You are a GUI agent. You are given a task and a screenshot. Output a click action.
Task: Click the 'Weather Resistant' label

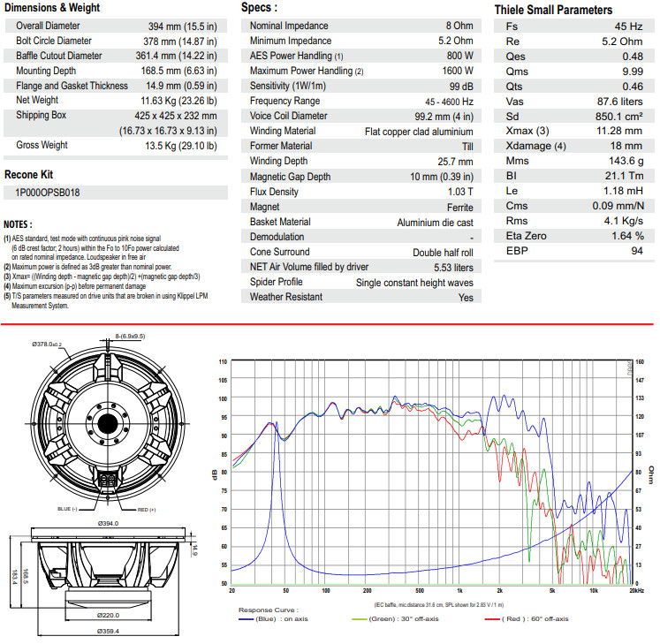[x=285, y=297]
